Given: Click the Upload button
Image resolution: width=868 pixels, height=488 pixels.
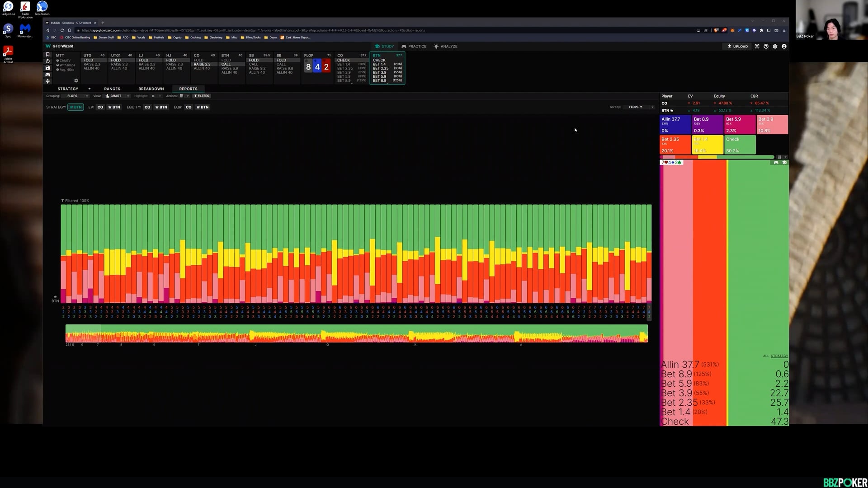Looking at the screenshot, I should point(737,47).
